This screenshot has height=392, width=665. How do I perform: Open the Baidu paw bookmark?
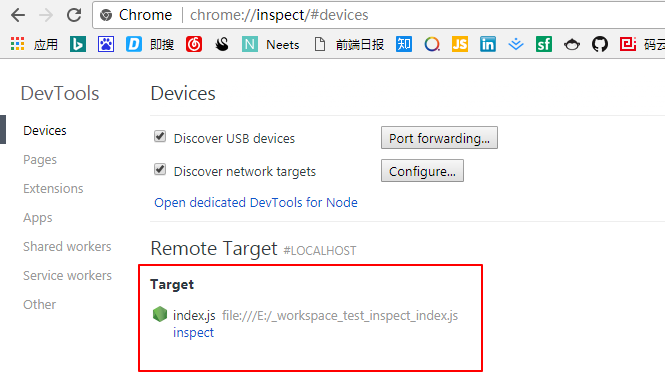(106, 44)
